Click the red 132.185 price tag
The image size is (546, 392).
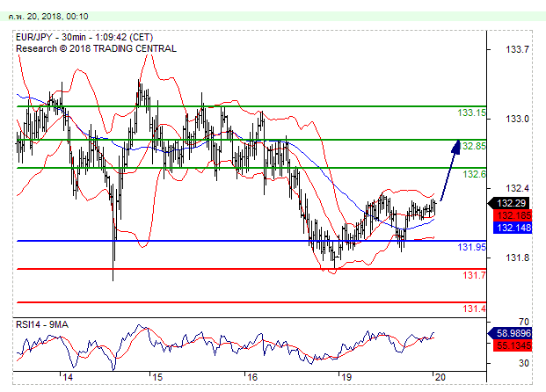tap(513, 215)
